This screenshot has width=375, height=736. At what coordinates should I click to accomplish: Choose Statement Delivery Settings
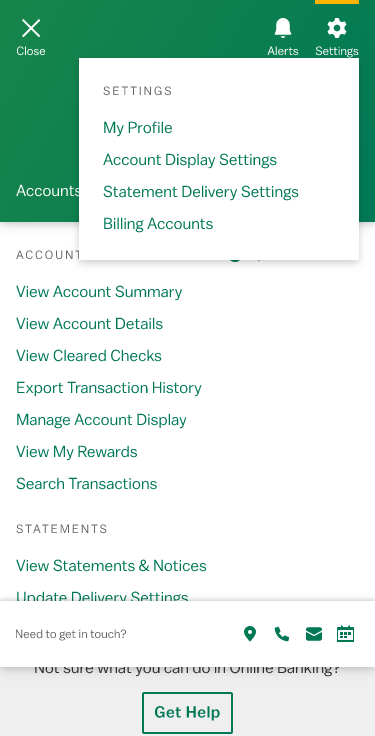point(200,192)
